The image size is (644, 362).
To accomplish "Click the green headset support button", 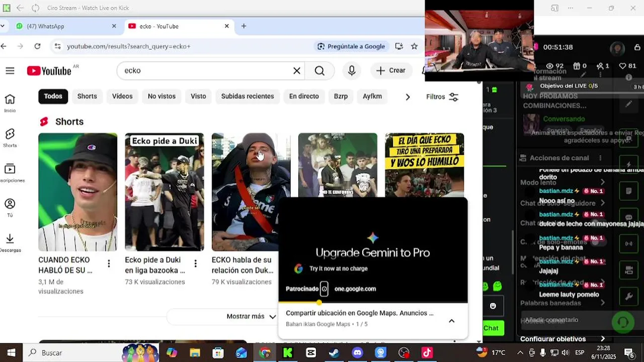I will click(623, 322).
